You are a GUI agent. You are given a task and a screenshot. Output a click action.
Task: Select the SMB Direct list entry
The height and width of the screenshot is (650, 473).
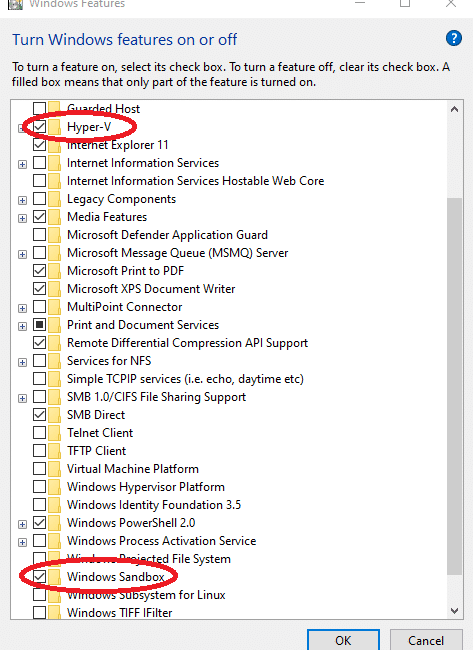(96, 415)
